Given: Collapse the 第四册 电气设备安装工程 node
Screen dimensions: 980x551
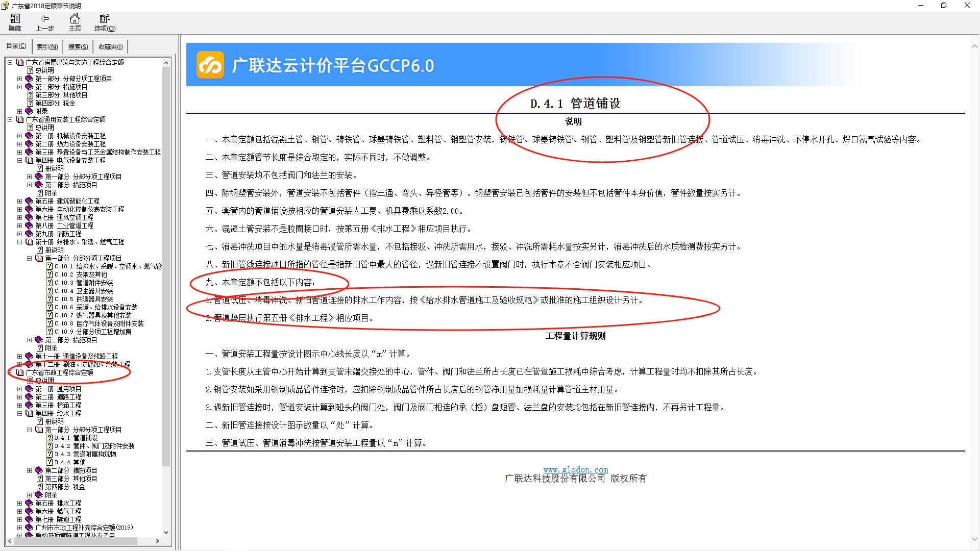Looking at the screenshot, I should tap(19, 160).
